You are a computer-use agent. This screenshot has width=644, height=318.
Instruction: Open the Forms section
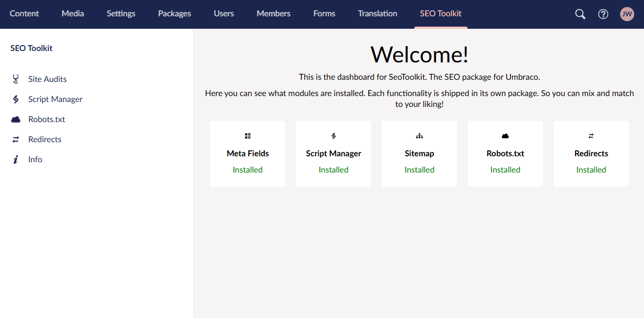click(x=324, y=14)
